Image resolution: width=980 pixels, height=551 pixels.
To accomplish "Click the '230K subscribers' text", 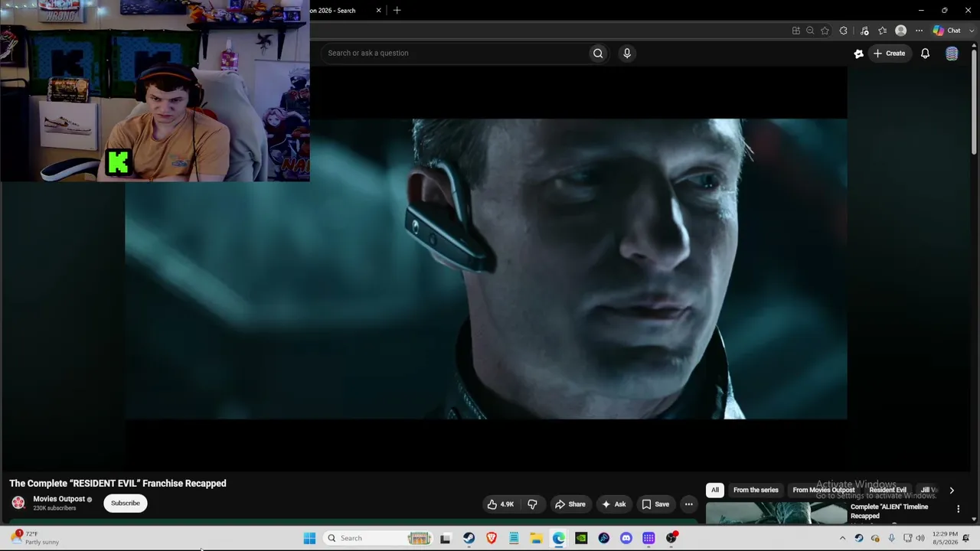I will point(54,508).
